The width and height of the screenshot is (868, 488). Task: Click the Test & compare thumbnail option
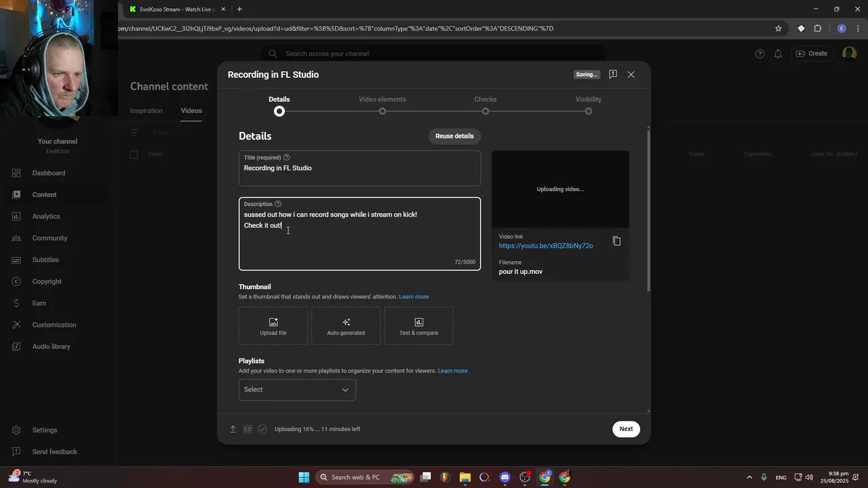click(418, 326)
